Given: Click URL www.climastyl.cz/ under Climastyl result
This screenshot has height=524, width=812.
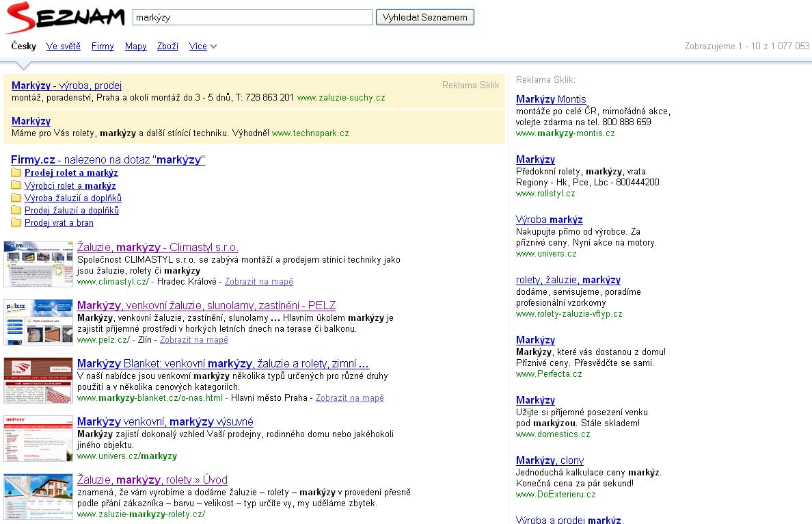Looking at the screenshot, I should click(113, 281).
